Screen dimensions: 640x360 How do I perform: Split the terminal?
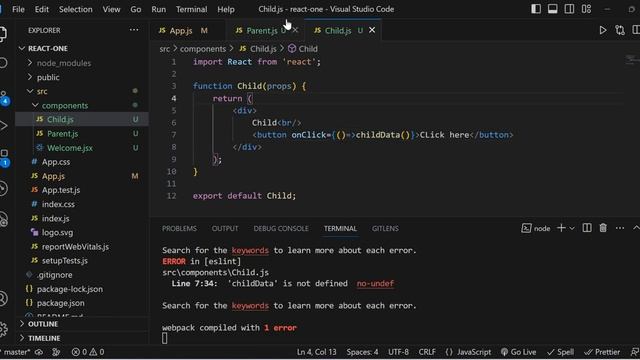[587, 228]
